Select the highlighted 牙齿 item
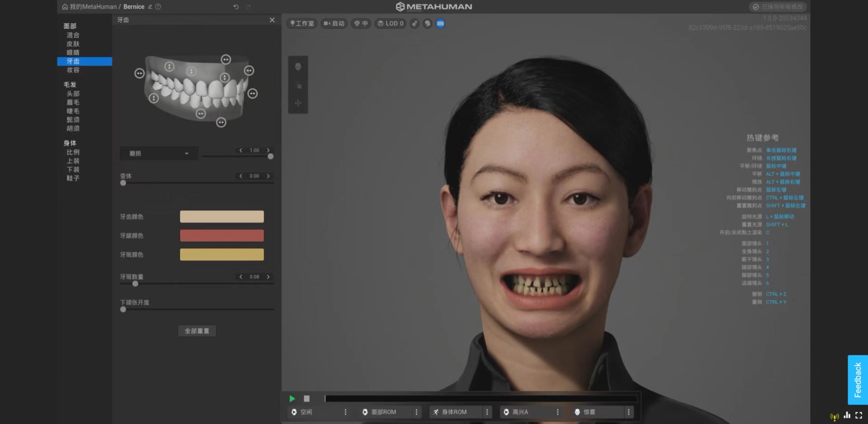This screenshot has height=424, width=868. tap(85, 61)
